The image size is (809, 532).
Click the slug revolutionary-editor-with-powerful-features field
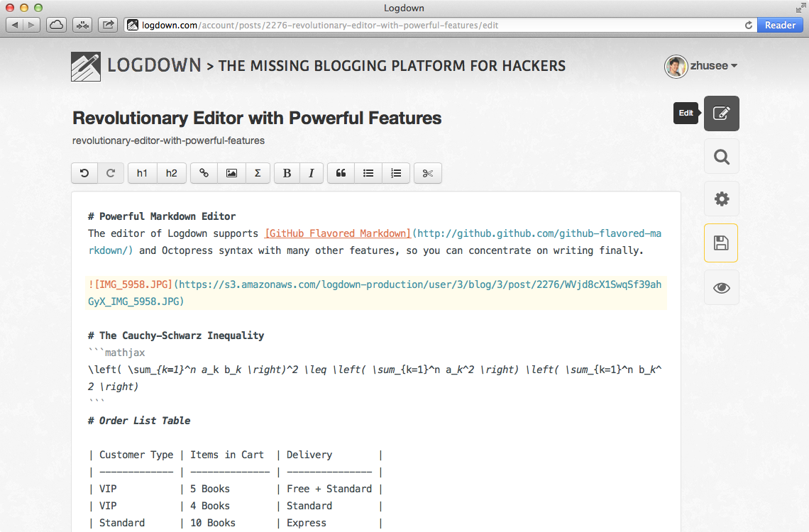pos(168,140)
